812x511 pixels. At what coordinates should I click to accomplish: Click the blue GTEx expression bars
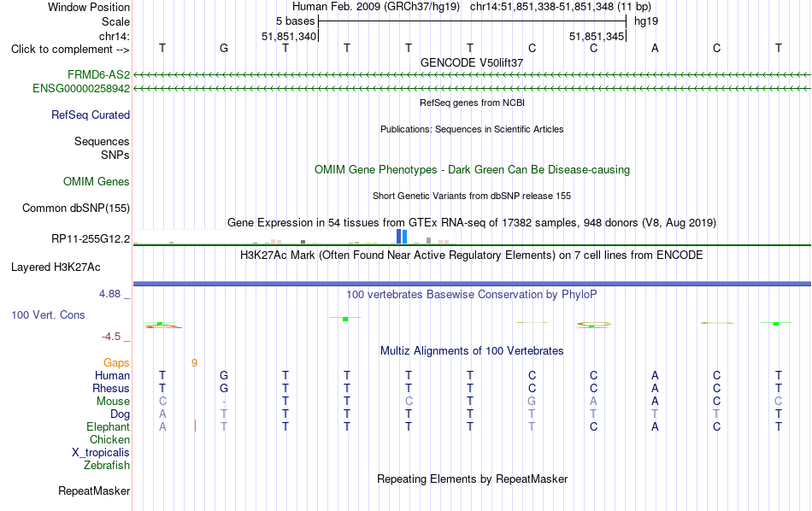(402, 237)
